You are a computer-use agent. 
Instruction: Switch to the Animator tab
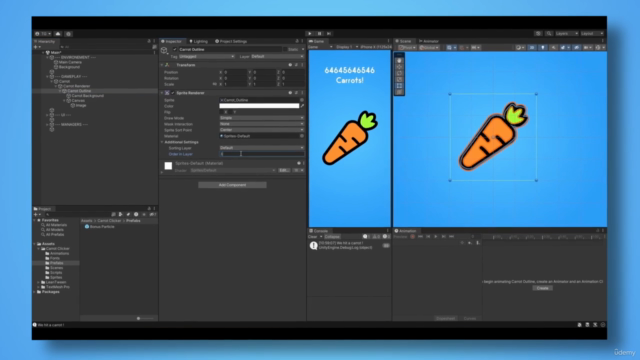tap(429, 41)
